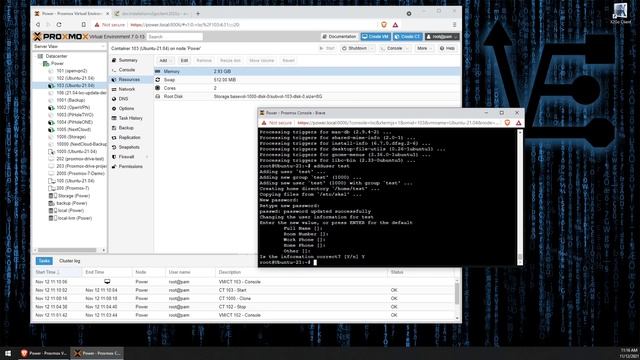Screen dimensions: 640x360
Task: Click browser reload icon in main window
Action: (59, 25)
